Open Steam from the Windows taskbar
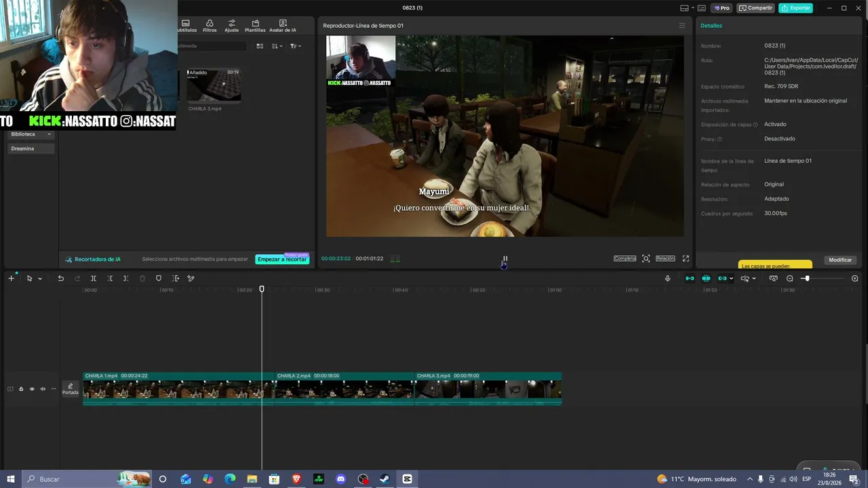This screenshot has width=868, height=488. (384, 479)
